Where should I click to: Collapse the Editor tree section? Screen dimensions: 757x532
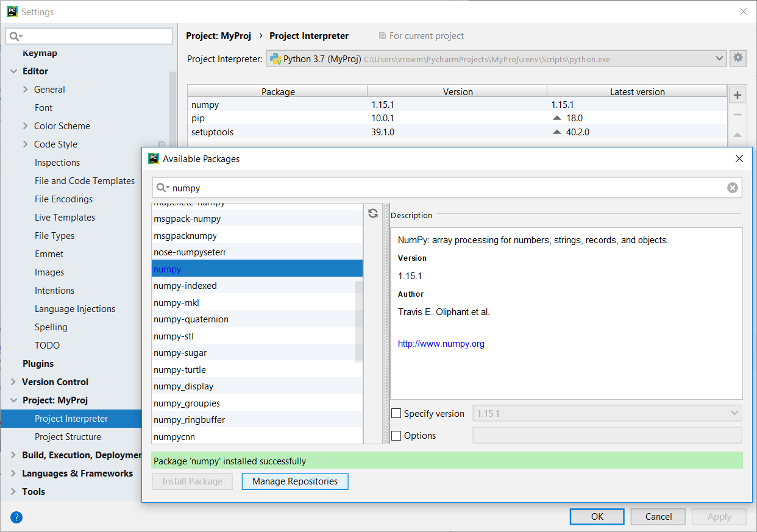tap(13, 71)
